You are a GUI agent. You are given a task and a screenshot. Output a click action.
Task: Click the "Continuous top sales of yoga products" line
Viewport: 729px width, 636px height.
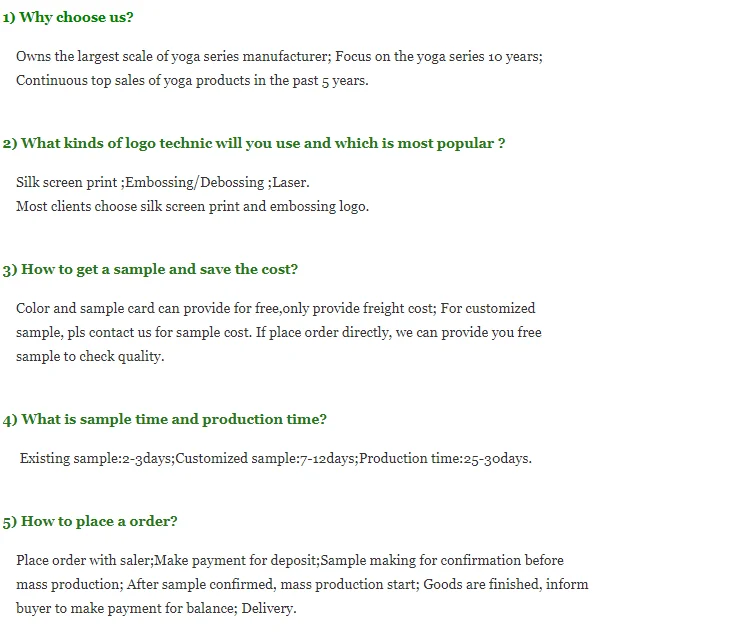point(192,80)
